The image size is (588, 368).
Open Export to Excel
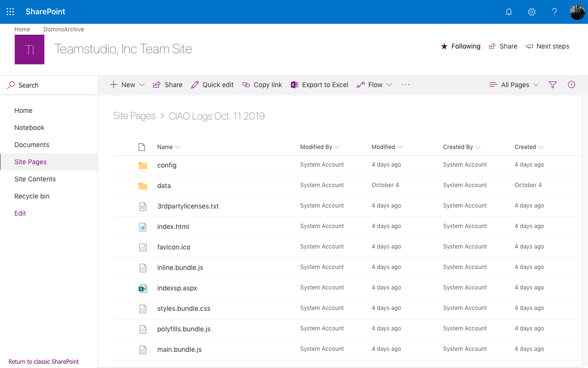click(319, 85)
